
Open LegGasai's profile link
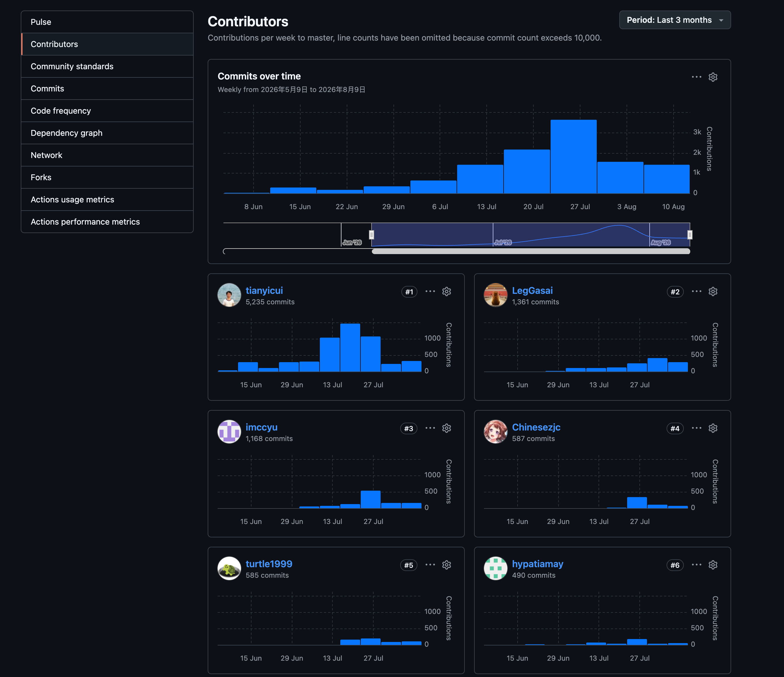(x=532, y=290)
